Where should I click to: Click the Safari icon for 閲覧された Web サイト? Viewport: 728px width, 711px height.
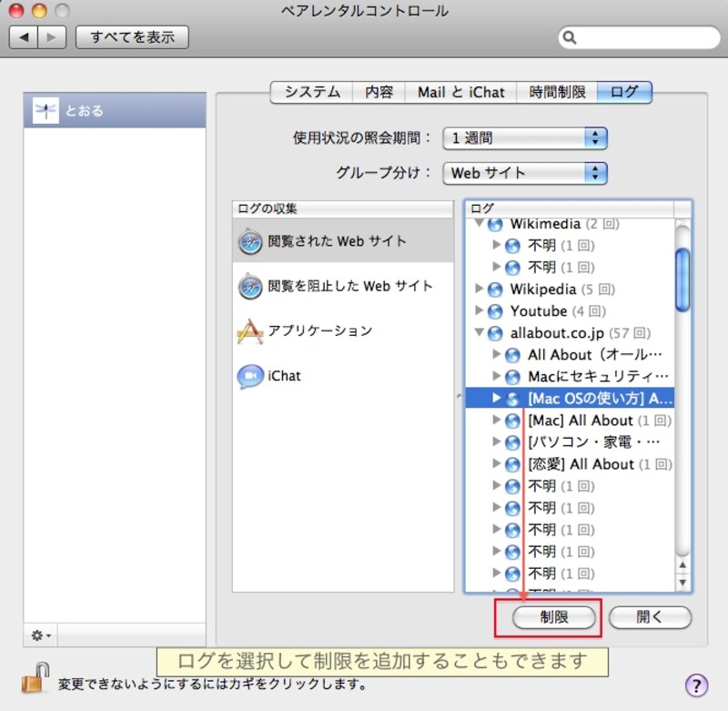[x=250, y=242]
